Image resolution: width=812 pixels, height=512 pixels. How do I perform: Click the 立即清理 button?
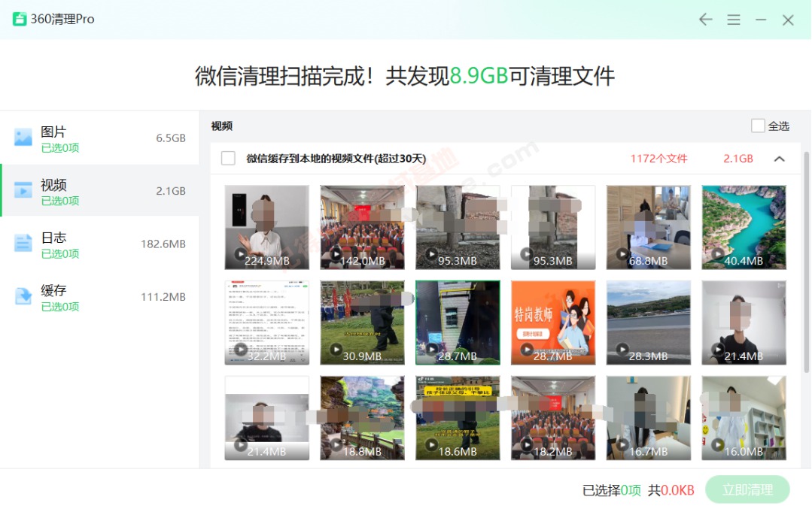coord(747,489)
